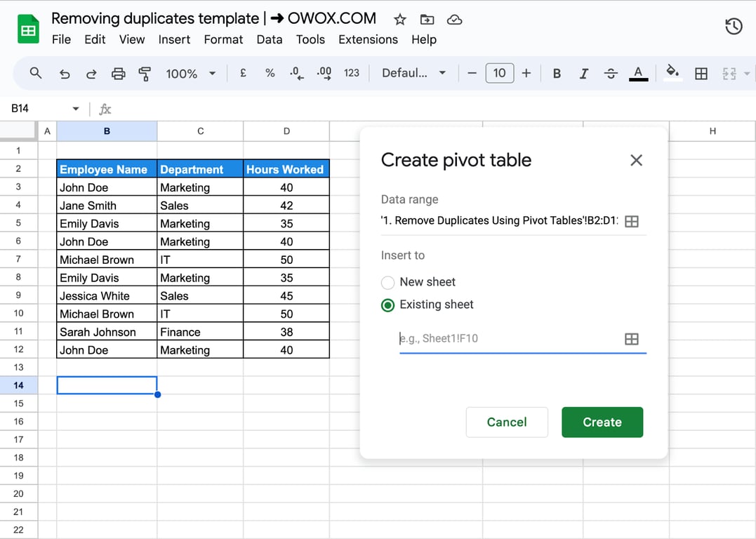
Task: Check the cloud save status icon
Action: click(454, 20)
